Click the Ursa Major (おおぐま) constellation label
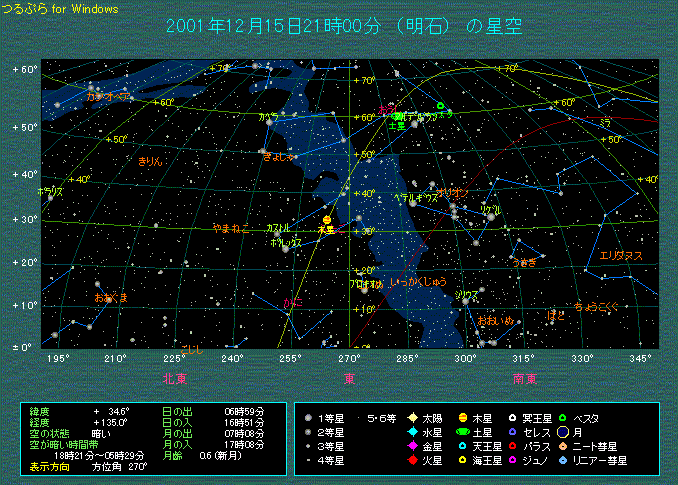Viewport: 678px width, 485px height. click(x=110, y=297)
